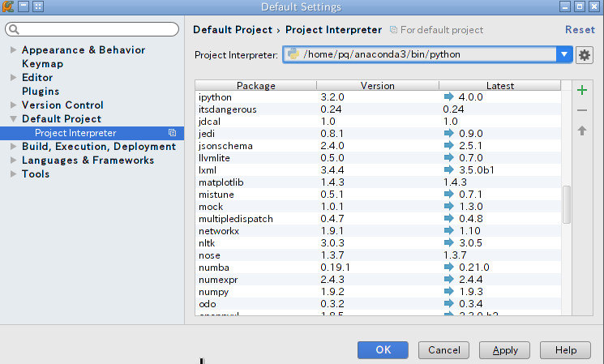
Task: Click the search magnifier icon
Action: pos(12,30)
